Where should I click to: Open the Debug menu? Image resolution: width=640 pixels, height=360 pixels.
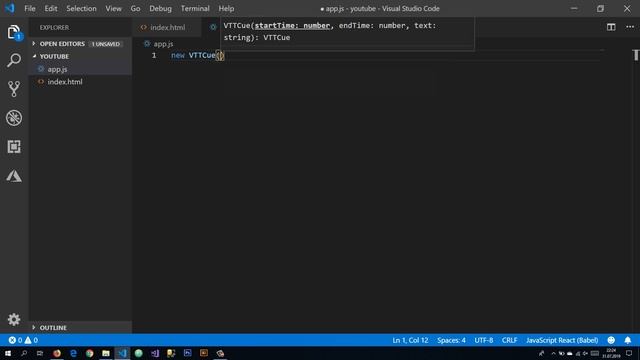point(160,8)
